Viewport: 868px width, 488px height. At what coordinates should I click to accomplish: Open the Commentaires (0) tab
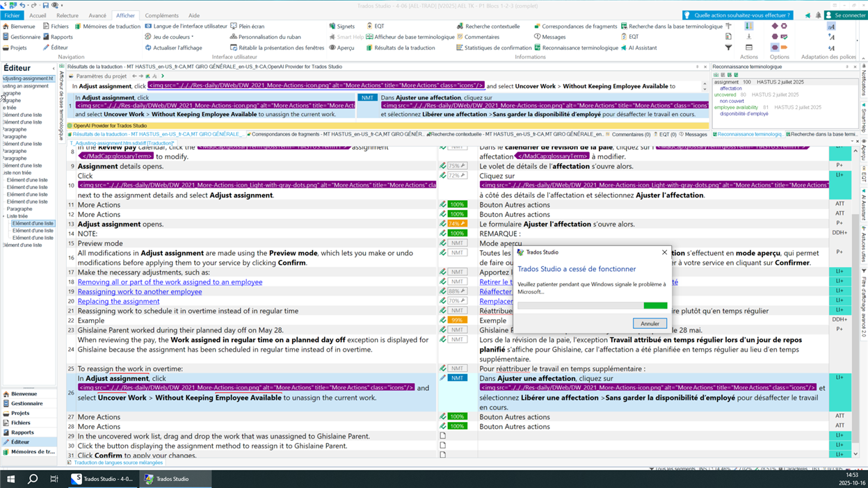click(633, 135)
